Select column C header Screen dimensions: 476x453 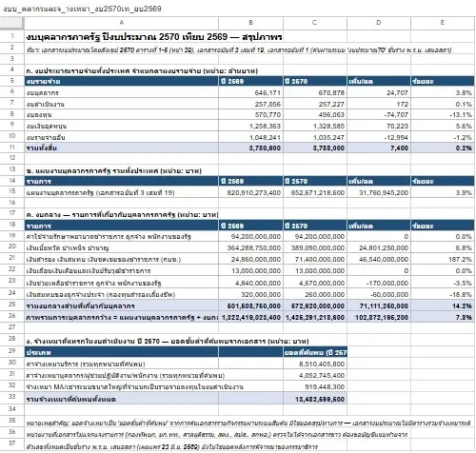[x=315, y=23]
